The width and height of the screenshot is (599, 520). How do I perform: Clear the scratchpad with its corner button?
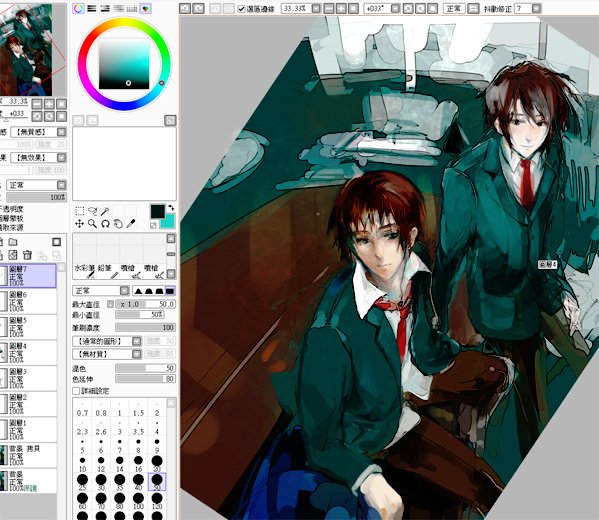click(x=170, y=121)
